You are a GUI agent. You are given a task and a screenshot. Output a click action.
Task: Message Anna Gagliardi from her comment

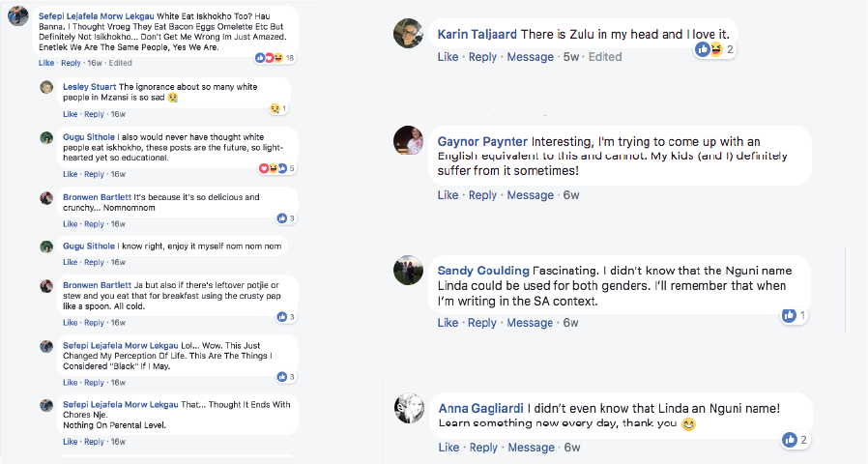pyautogui.click(x=531, y=448)
